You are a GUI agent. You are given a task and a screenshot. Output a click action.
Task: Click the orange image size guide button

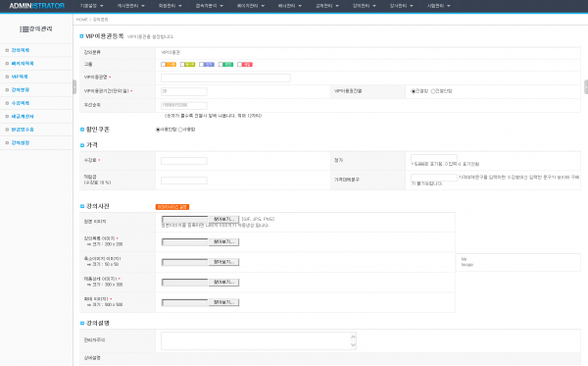pyautogui.click(x=172, y=207)
